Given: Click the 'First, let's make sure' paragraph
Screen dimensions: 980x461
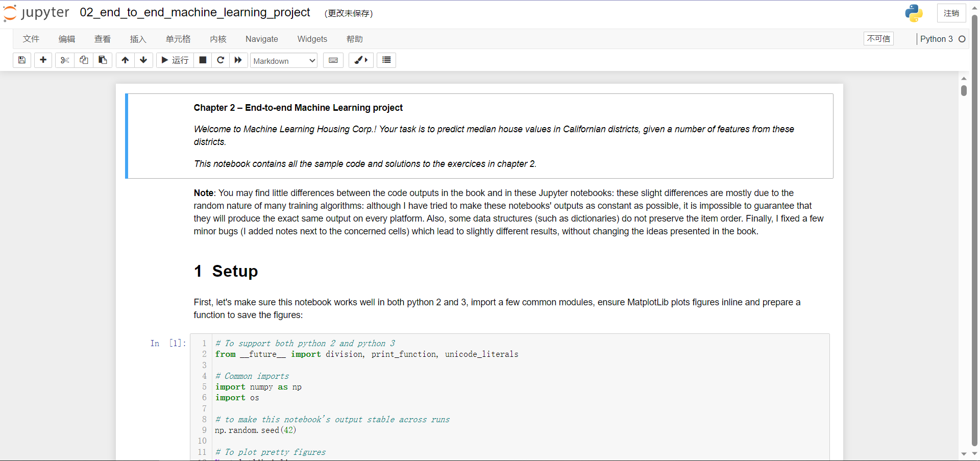Looking at the screenshot, I should 497,308.
